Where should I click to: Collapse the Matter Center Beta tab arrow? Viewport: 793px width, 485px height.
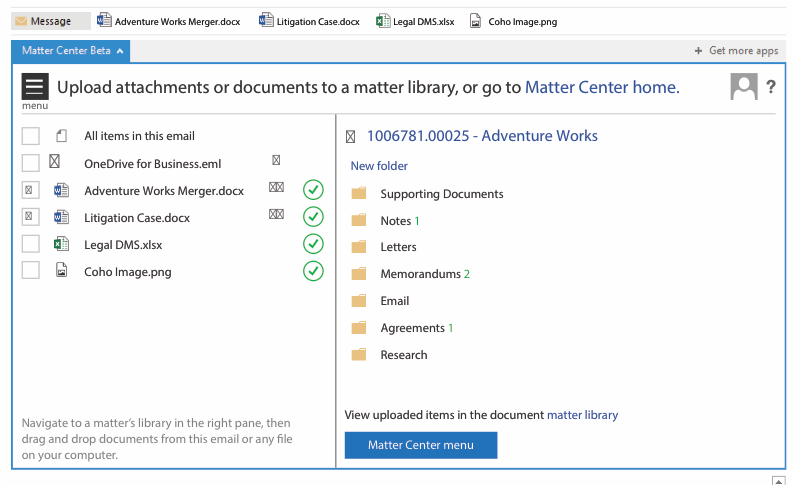click(x=120, y=51)
